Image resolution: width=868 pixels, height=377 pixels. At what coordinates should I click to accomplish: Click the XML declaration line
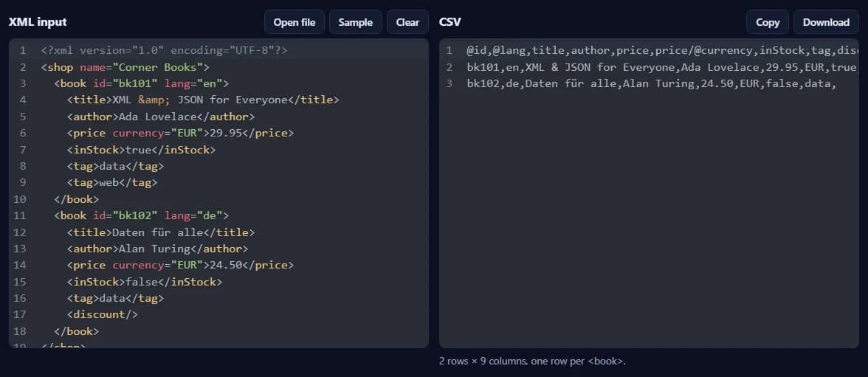pyautogui.click(x=165, y=50)
